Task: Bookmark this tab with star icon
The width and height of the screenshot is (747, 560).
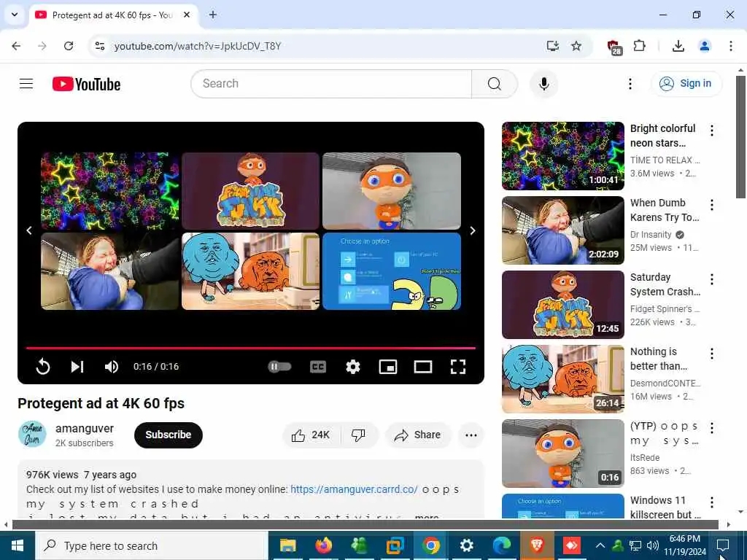Action: pos(576,46)
